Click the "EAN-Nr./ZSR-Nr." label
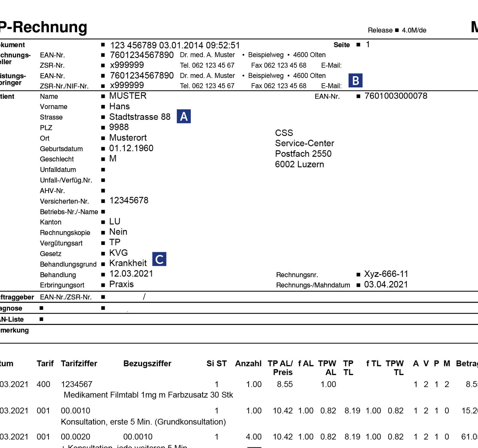Viewport: 478px width, 448px height. 66,297
